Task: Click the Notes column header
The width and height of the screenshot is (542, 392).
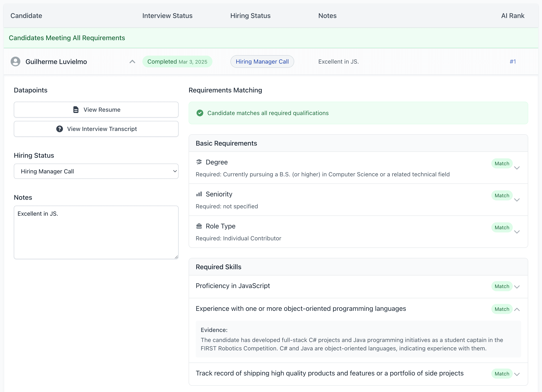Action: 327,15
